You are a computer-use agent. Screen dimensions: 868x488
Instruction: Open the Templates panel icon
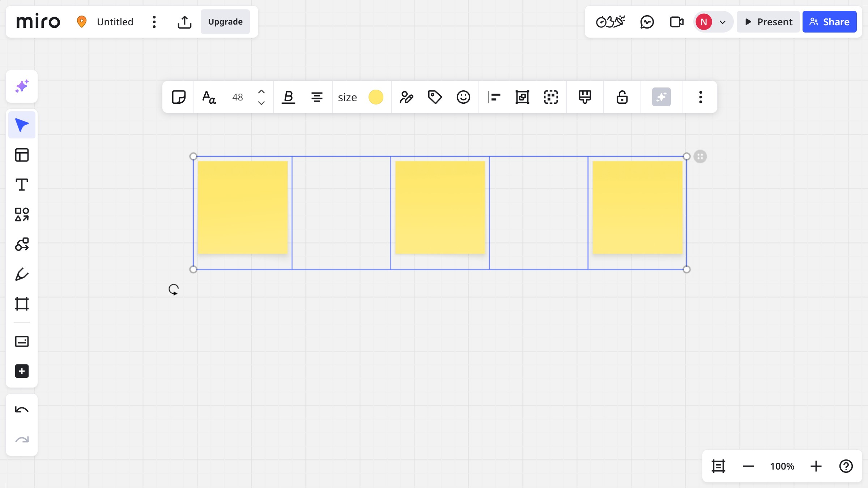tap(22, 155)
